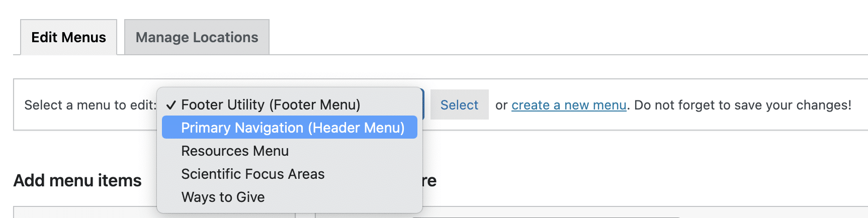Follow the create a new menu link

click(x=568, y=105)
